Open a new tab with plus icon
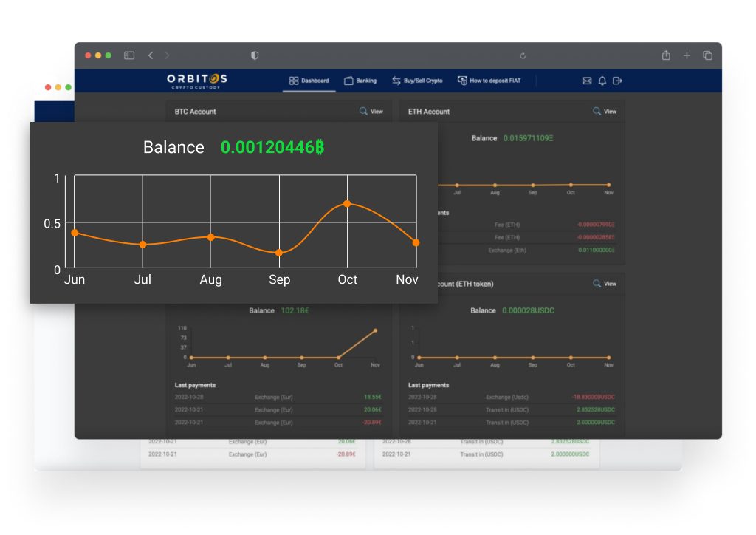The width and height of the screenshot is (756, 535). pyautogui.click(x=687, y=55)
